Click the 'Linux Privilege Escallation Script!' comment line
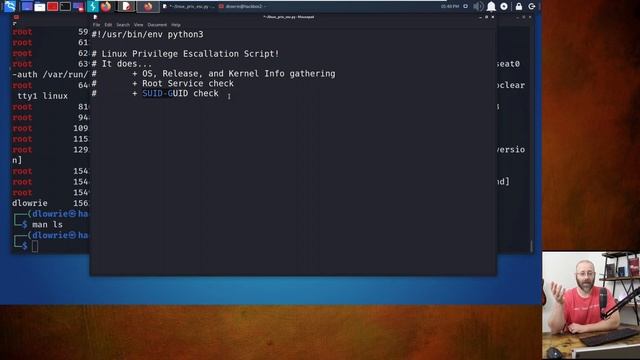The height and width of the screenshot is (360, 640). point(185,54)
